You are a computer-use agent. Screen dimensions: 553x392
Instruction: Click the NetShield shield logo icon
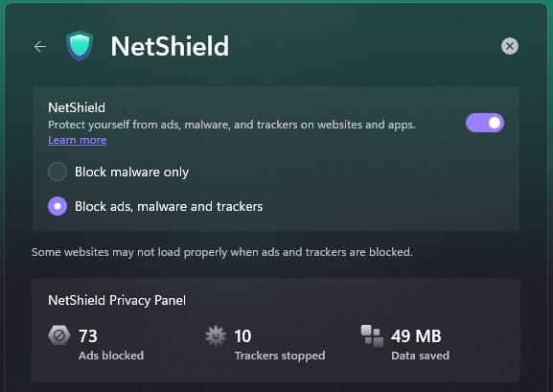tap(80, 46)
